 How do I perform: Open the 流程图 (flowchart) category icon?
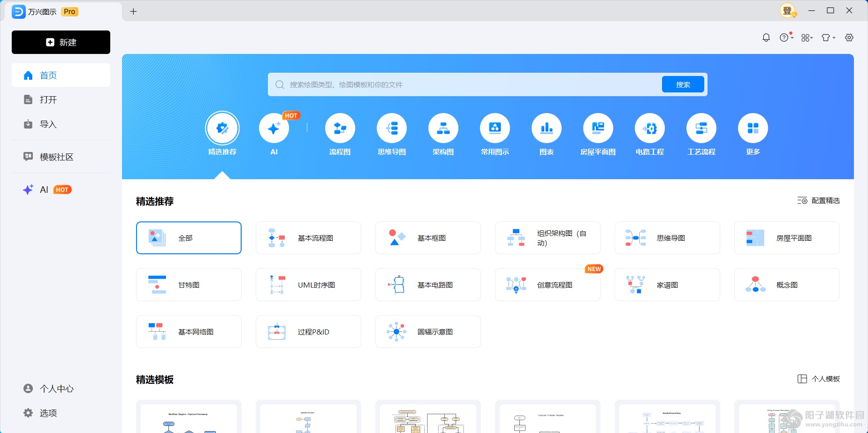tap(340, 128)
